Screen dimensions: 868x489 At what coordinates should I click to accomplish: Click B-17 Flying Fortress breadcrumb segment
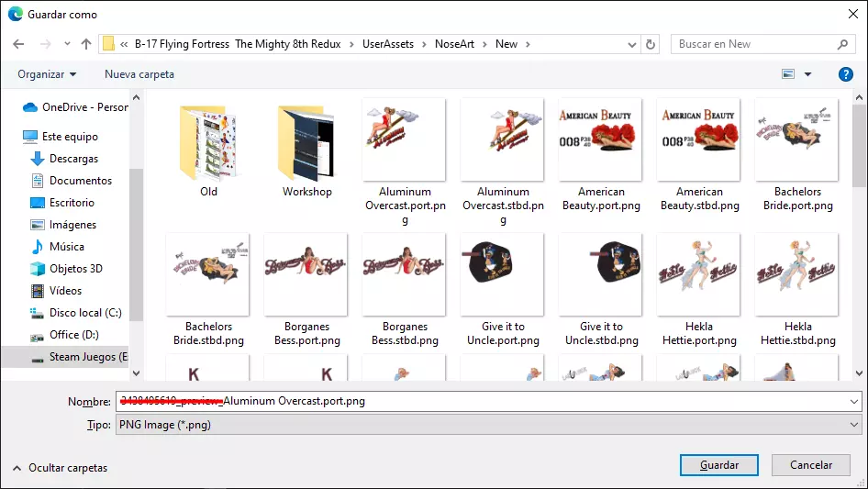[238, 44]
